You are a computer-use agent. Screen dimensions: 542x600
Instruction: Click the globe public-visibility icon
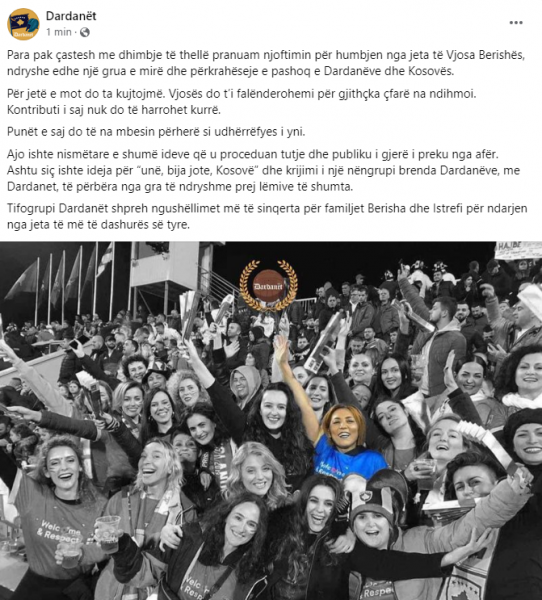[x=85, y=32]
